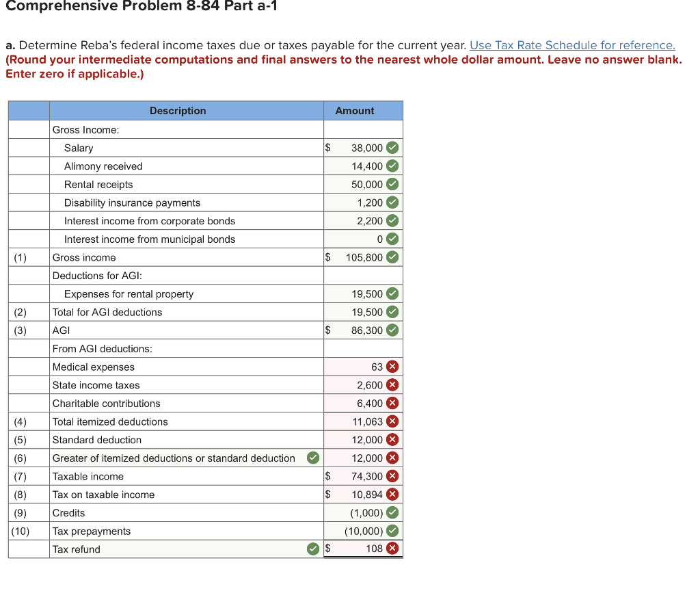700x591 pixels.
Task: Click the green checkmark next to Credits
Action: tap(393, 512)
